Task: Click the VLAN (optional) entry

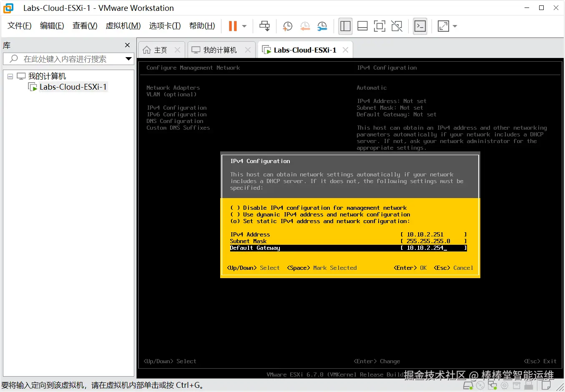Action: point(171,94)
